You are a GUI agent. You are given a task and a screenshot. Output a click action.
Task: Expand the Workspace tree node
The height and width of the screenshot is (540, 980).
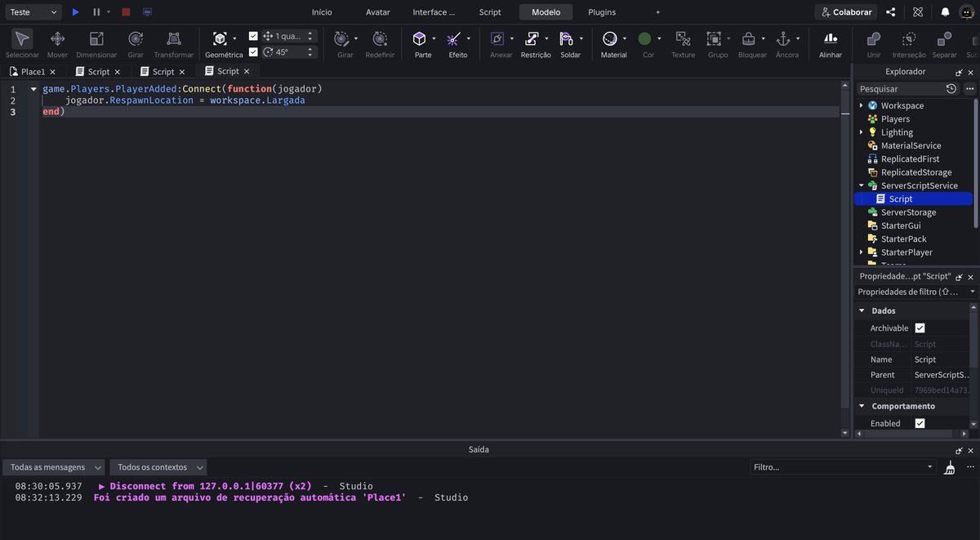point(861,105)
